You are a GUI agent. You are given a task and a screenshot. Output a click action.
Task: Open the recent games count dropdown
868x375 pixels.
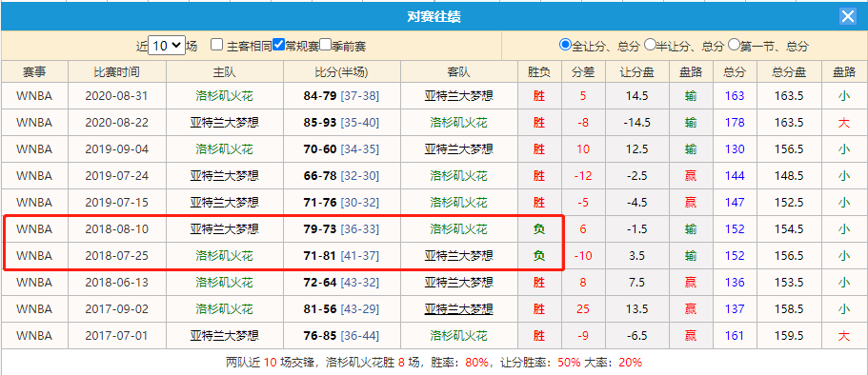click(167, 46)
